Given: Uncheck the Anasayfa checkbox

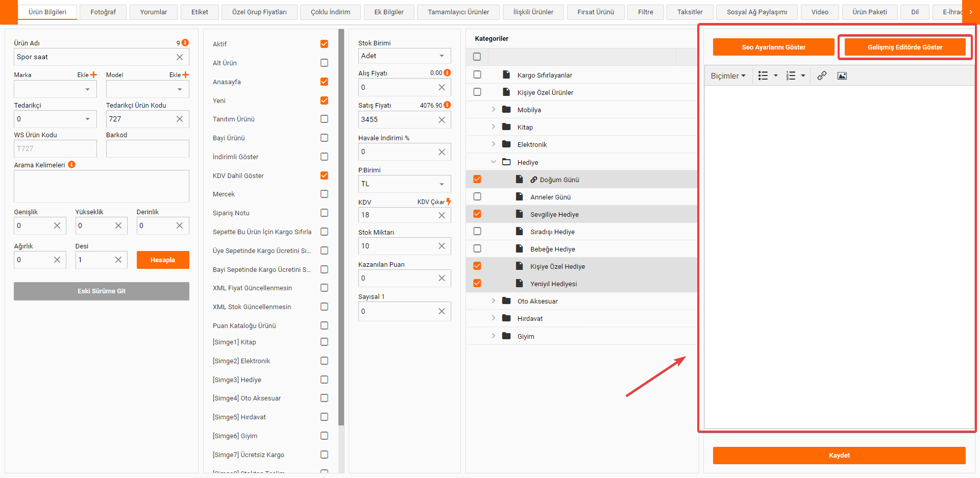Looking at the screenshot, I should click(x=324, y=82).
